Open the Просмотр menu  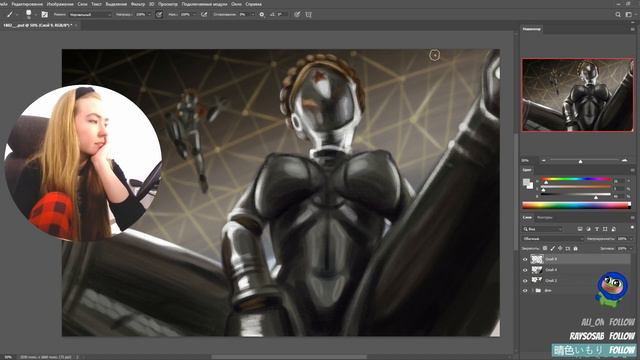167,4
